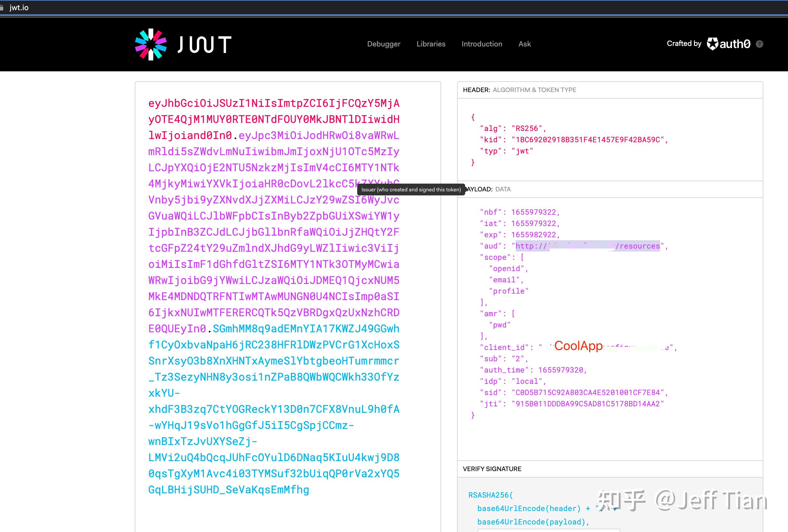788x532 pixels.
Task: Select the Ask nav item
Action: point(525,44)
